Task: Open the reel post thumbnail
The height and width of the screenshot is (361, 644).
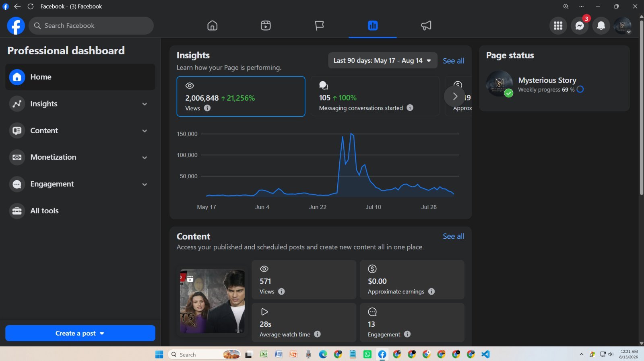Action: (212, 301)
